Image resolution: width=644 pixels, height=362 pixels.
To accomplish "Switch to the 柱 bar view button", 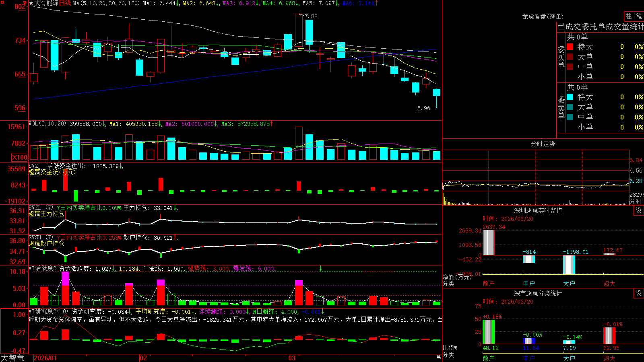I will tap(628, 16).
